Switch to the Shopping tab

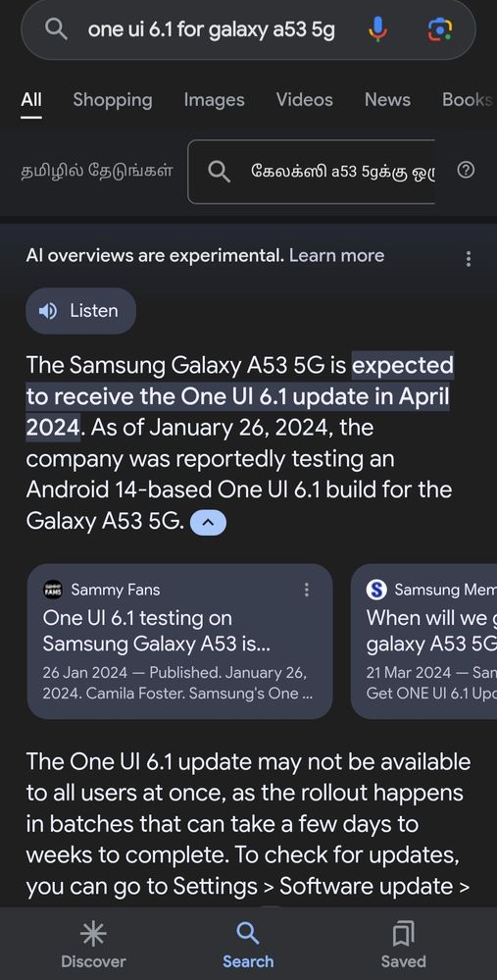pyautogui.click(x=113, y=100)
